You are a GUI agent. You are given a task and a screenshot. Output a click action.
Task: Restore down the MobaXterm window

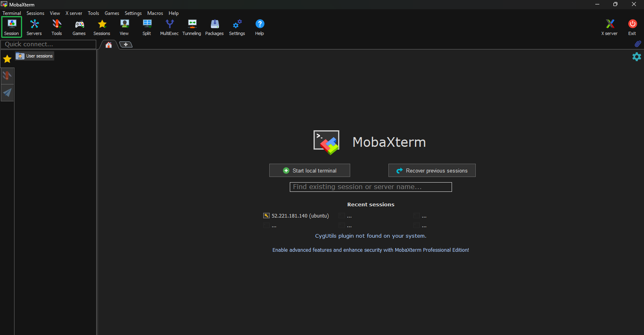(615, 4)
